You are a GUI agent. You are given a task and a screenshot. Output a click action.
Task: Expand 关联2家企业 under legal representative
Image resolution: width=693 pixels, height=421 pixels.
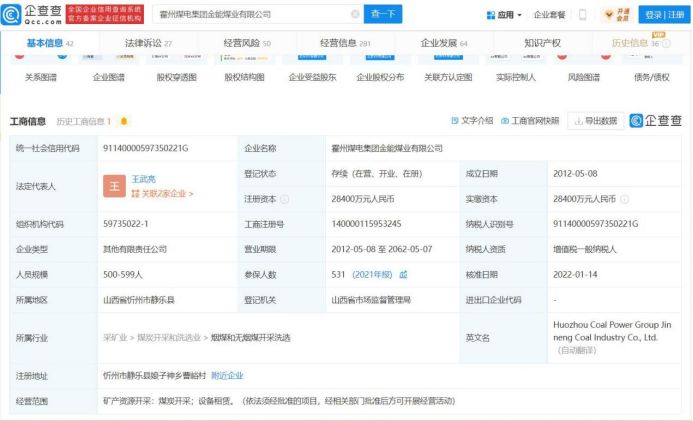point(162,194)
